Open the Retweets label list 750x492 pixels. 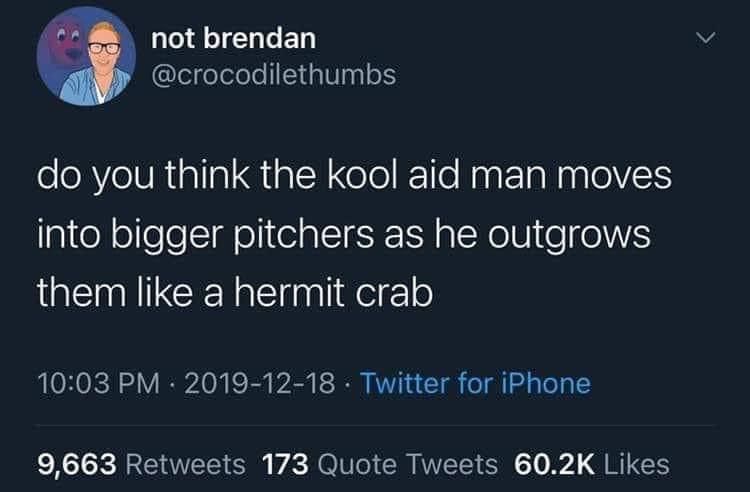point(186,465)
